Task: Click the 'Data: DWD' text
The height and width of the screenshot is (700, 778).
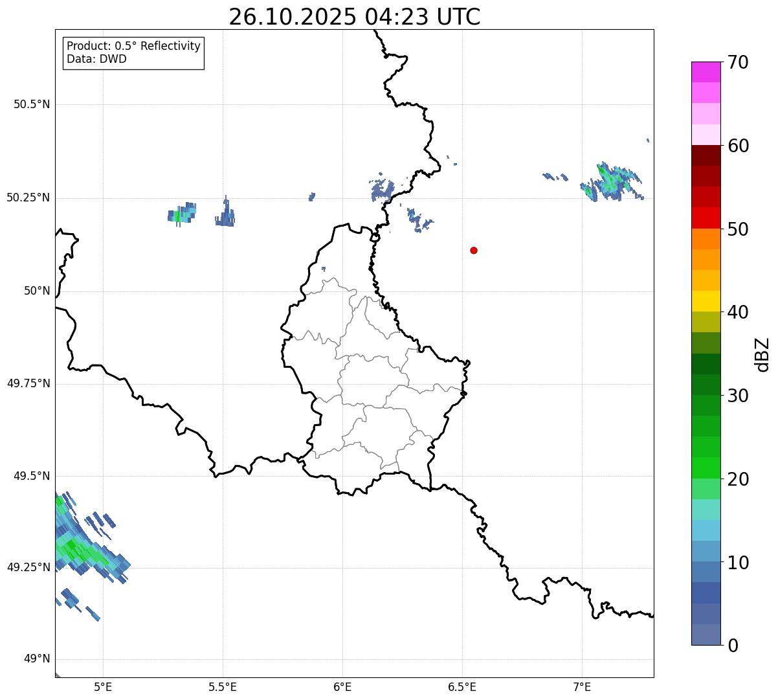Action: click(x=96, y=59)
